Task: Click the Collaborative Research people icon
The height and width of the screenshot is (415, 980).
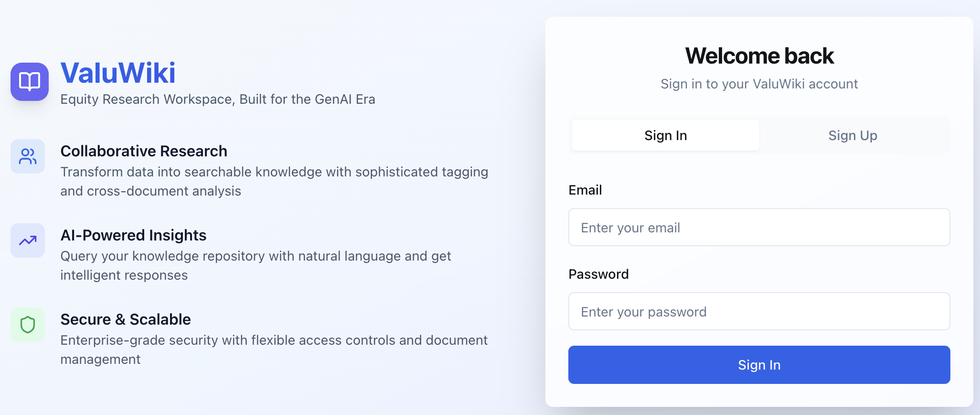Action: point(28,156)
